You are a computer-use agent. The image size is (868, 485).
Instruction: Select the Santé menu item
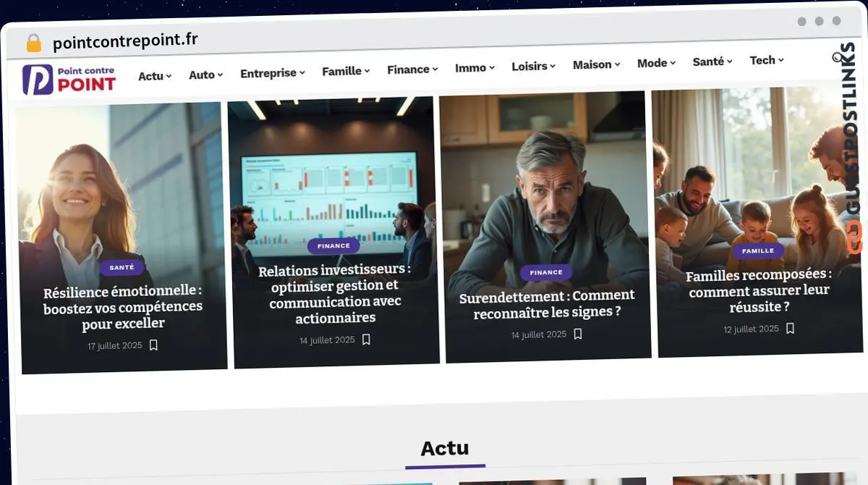click(x=712, y=62)
